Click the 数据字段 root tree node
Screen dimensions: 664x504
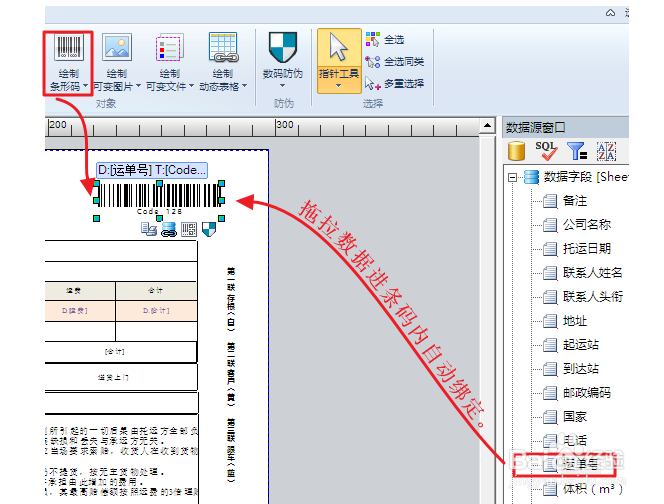586,177
